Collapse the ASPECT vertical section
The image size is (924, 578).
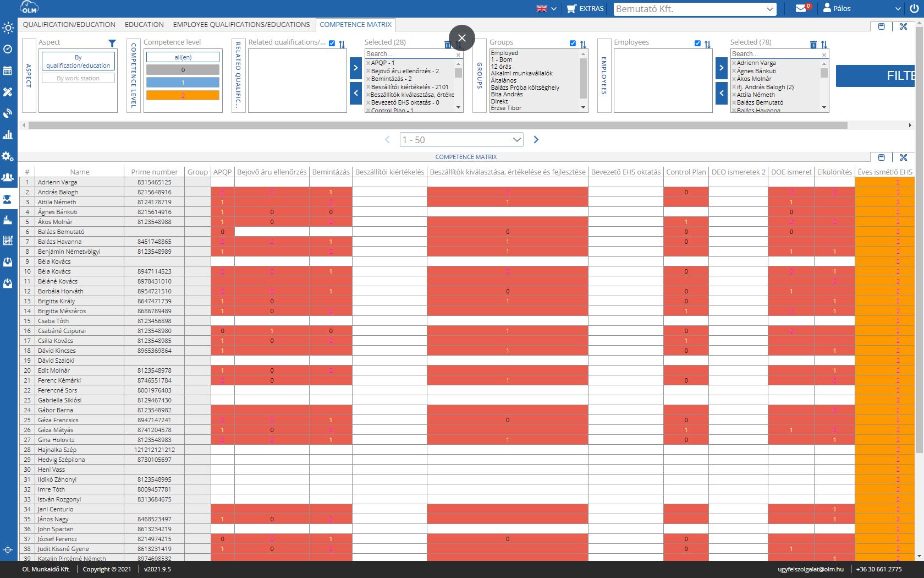[29, 76]
